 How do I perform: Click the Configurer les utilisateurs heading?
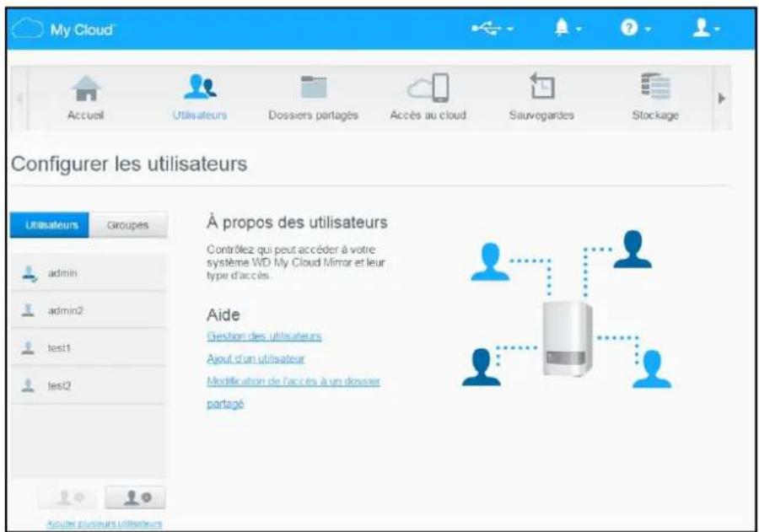(x=129, y=164)
